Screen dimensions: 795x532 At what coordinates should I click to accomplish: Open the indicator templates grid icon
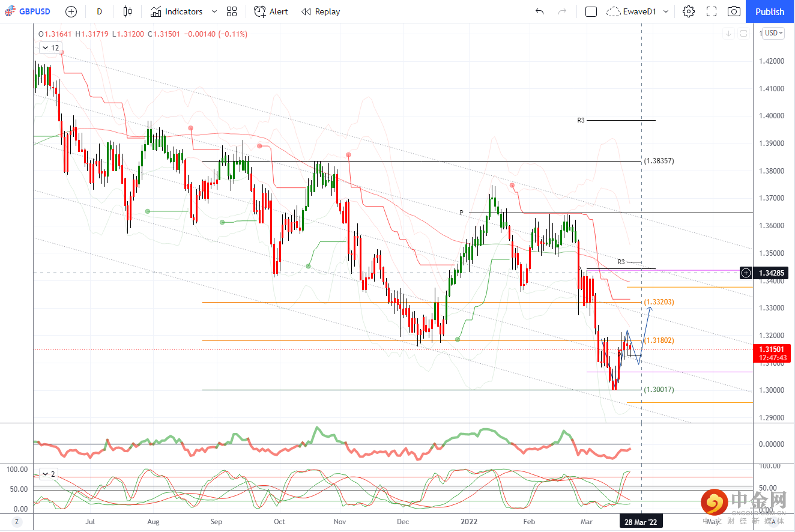click(232, 11)
